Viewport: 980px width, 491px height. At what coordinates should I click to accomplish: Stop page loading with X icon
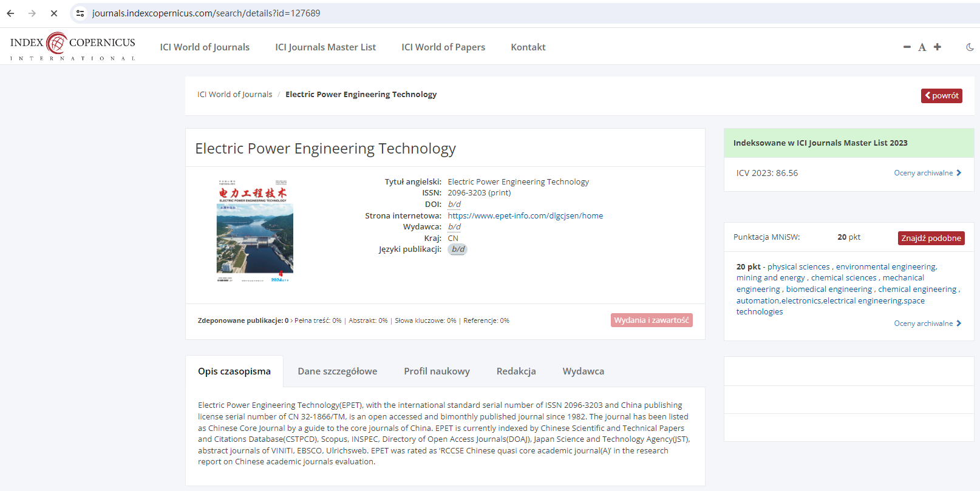53,13
